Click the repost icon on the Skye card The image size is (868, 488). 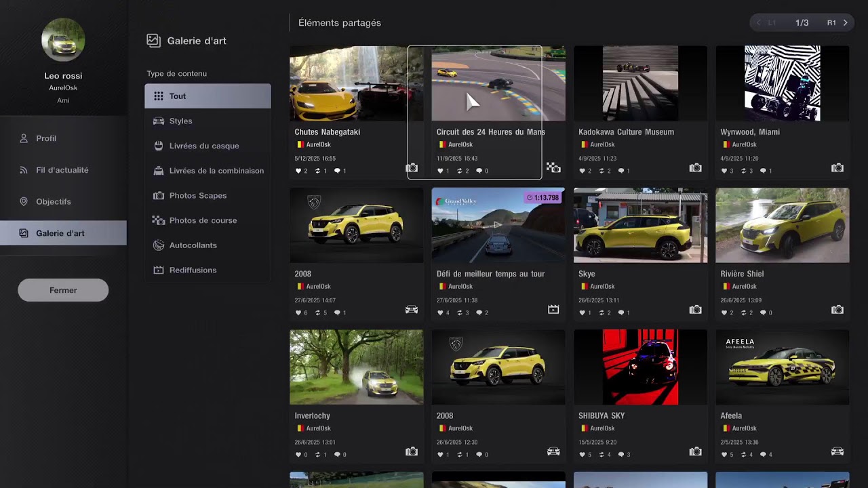[601, 312]
